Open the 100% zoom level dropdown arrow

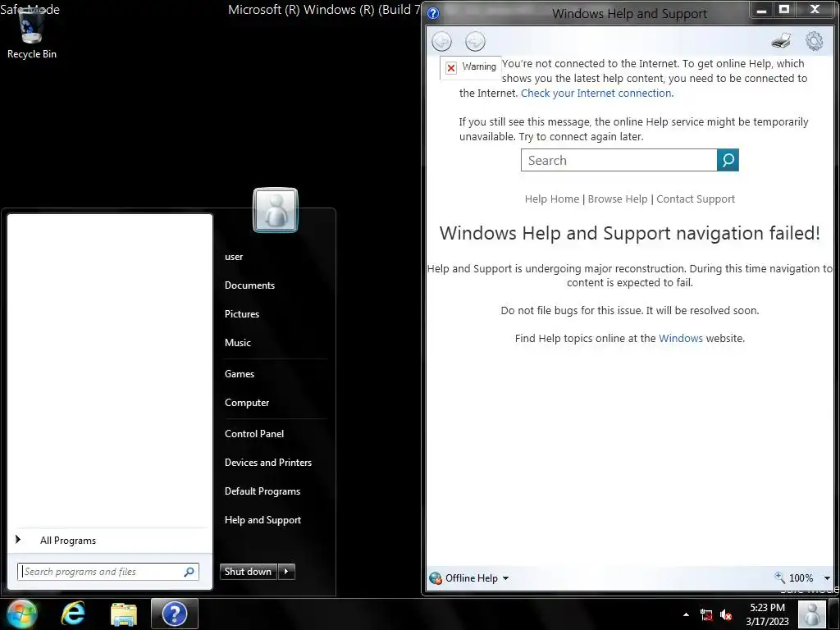827,578
